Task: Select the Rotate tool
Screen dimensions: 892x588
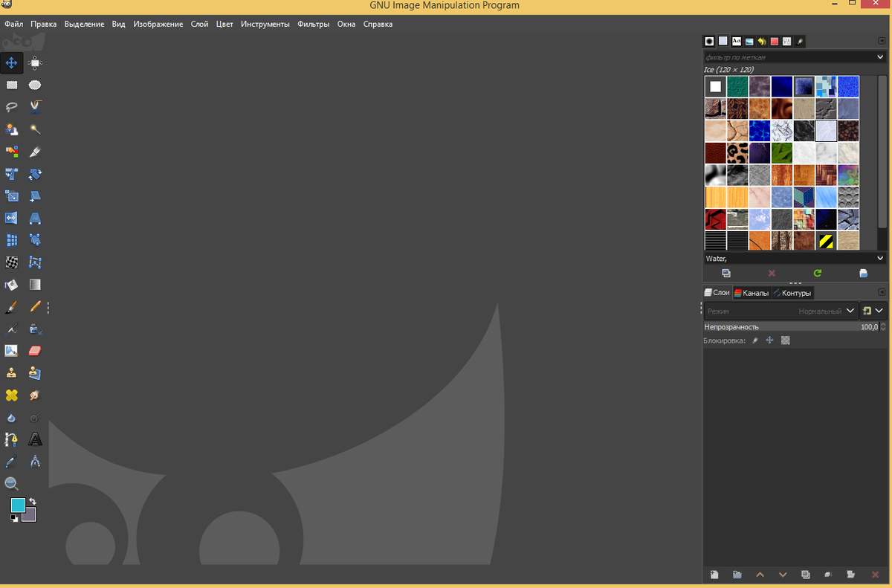Action: [35, 174]
